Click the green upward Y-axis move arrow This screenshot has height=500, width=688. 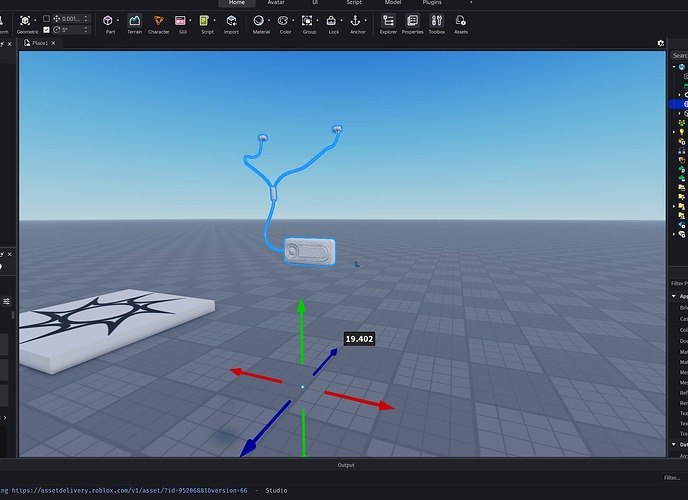[301, 330]
